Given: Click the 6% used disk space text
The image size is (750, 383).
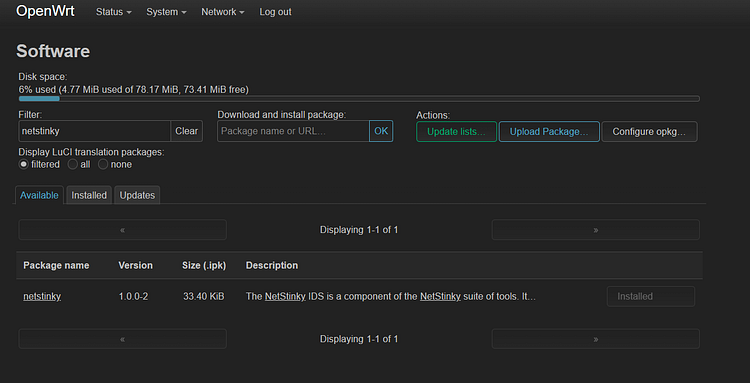Looking at the screenshot, I should click(x=134, y=89).
